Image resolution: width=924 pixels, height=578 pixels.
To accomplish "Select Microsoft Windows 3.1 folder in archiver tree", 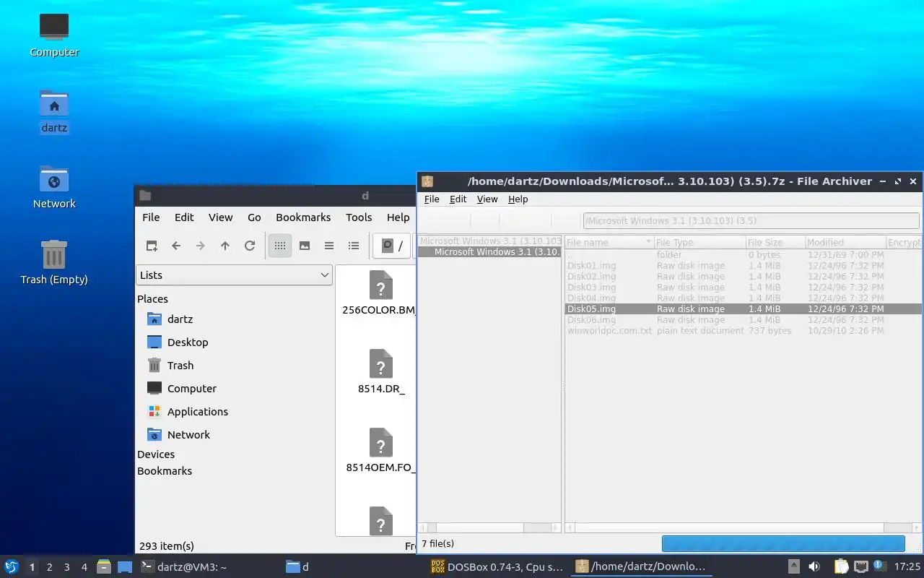I will (x=489, y=252).
